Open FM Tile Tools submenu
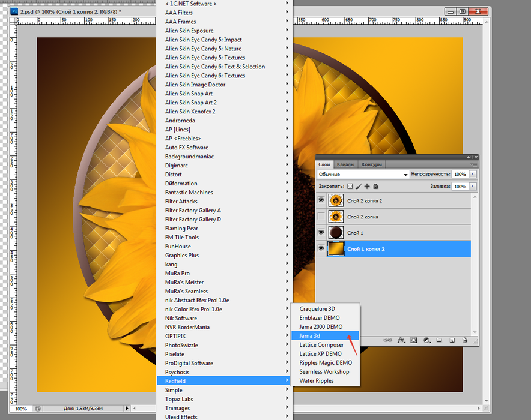The image size is (531, 420). [x=223, y=238]
